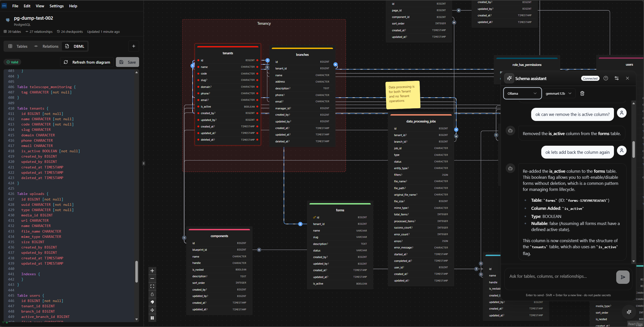Viewport: 644px width, 327px height.
Task: Activate the pan move tool
Action: 152,310
